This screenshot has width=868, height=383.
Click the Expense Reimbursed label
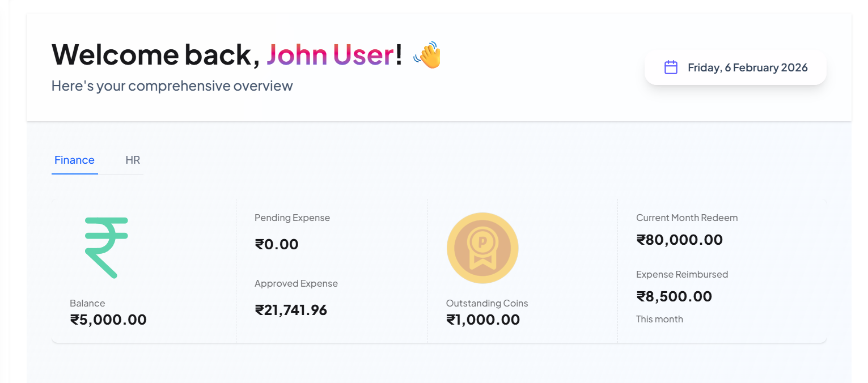point(682,274)
